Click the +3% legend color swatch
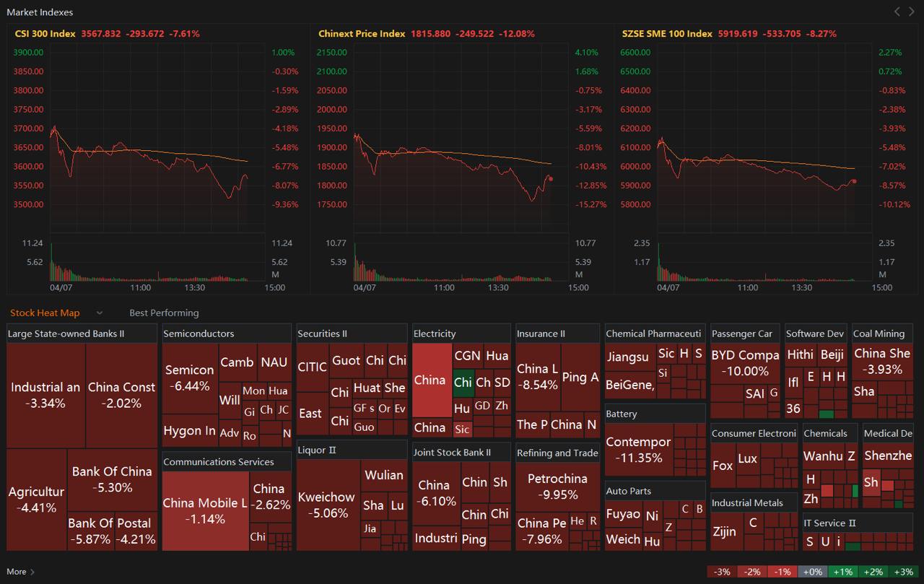Image resolution: width=924 pixels, height=584 pixels. coord(904,572)
